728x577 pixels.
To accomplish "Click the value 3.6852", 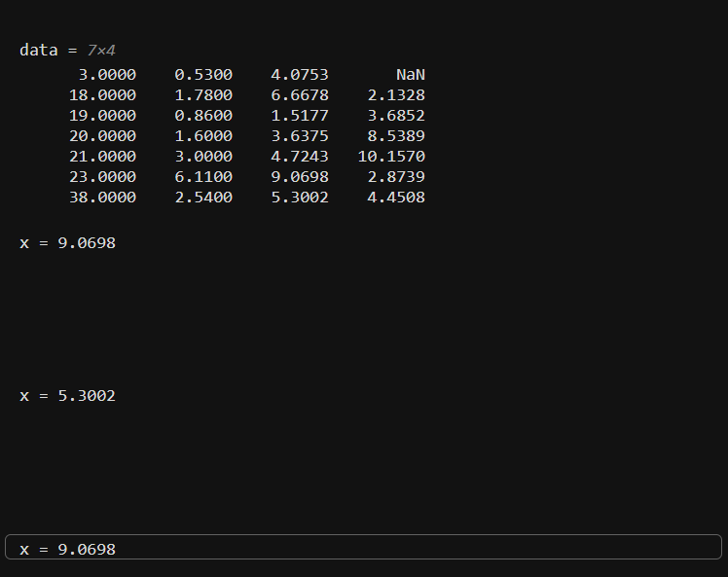I will pos(396,115).
